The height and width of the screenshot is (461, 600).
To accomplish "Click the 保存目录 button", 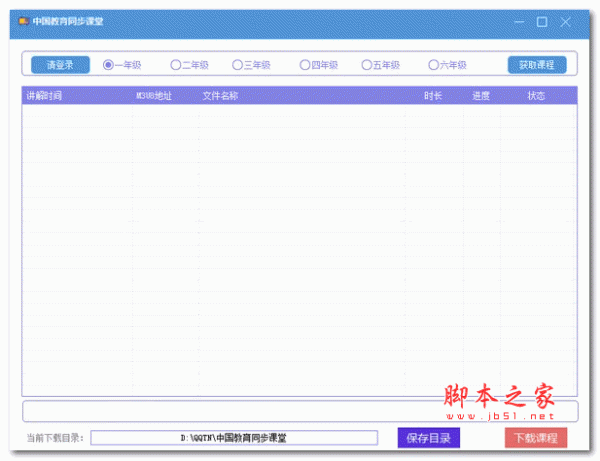I will (x=429, y=438).
